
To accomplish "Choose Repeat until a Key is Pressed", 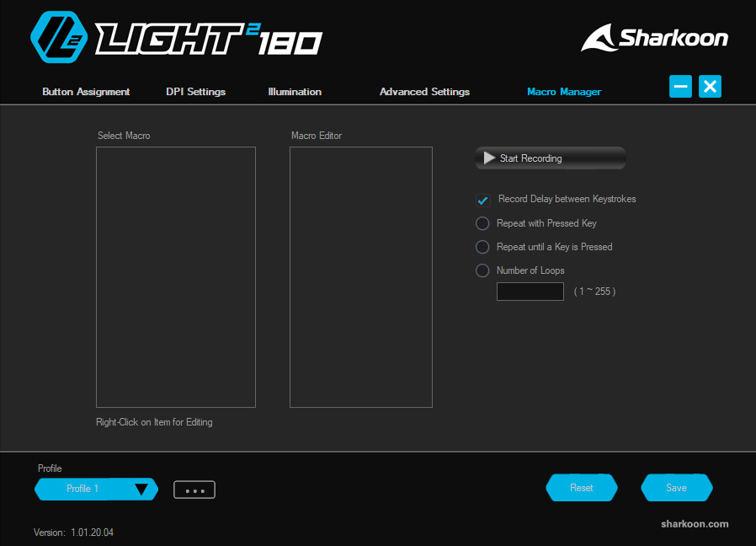I will coord(482,247).
